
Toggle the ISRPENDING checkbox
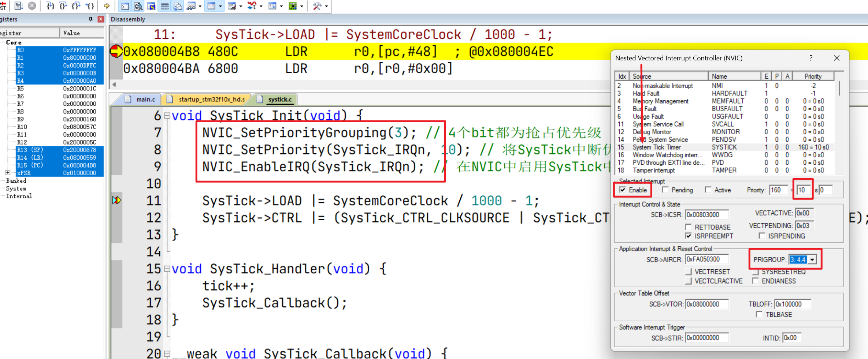(762, 236)
